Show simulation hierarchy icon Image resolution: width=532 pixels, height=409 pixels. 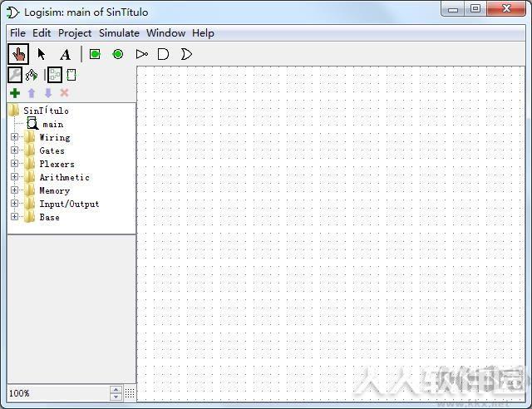(32, 75)
